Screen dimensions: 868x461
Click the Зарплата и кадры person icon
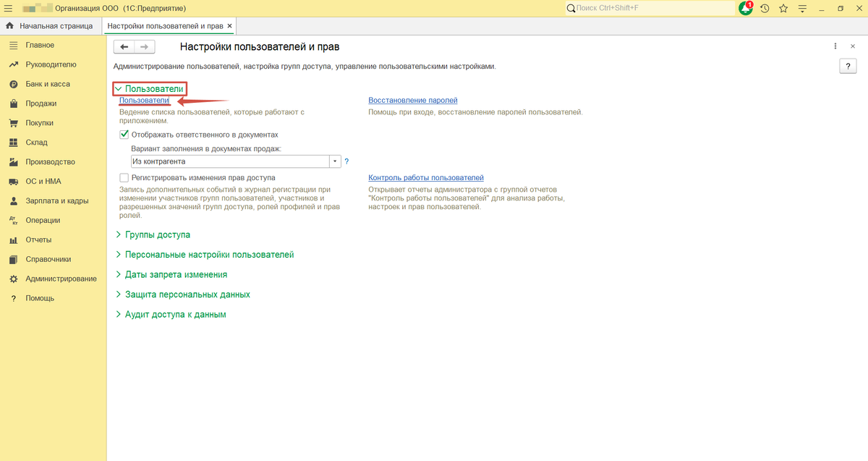[x=13, y=201]
